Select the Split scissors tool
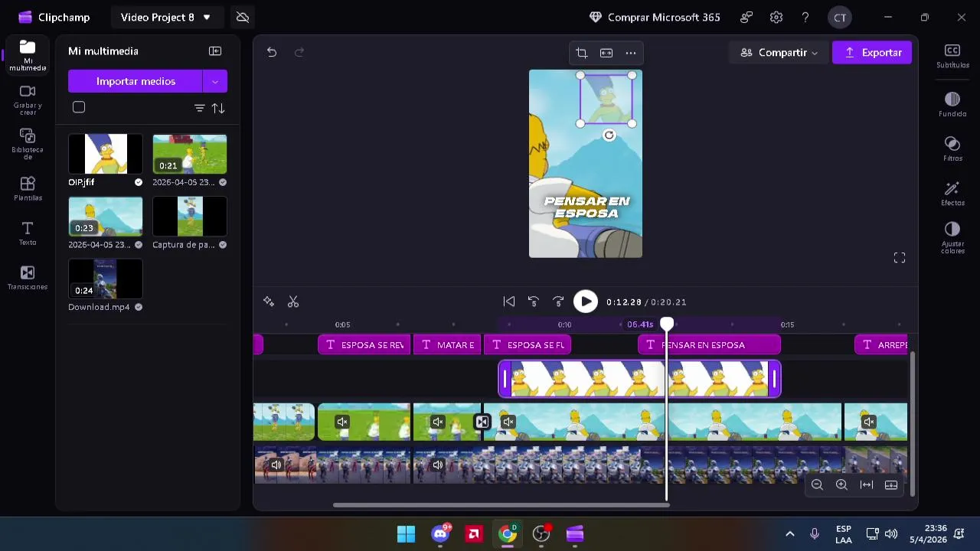This screenshot has height=551, width=980. [293, 302]
